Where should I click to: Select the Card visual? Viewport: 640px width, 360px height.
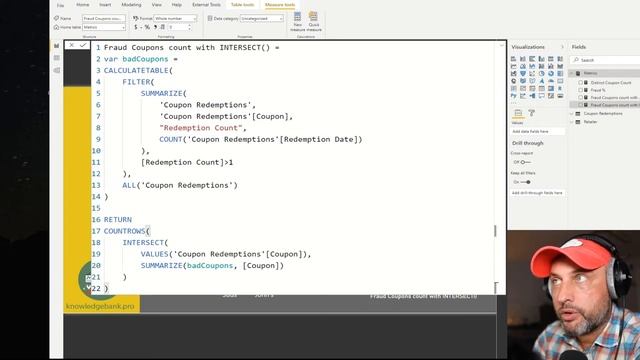560,81
